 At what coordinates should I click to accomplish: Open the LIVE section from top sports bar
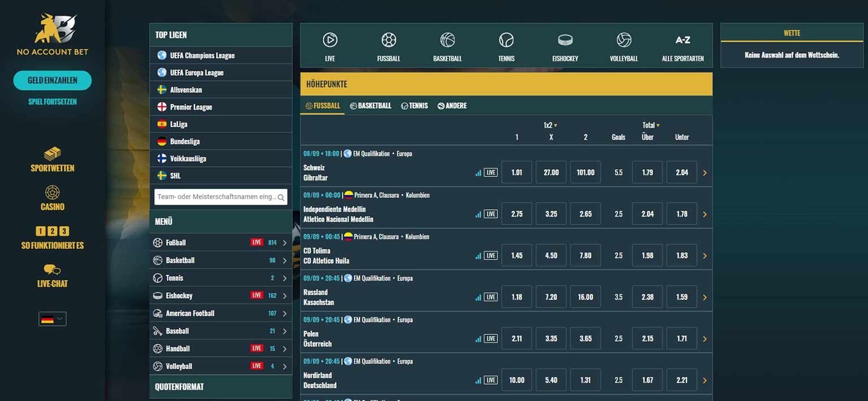[x=330, y=45]
